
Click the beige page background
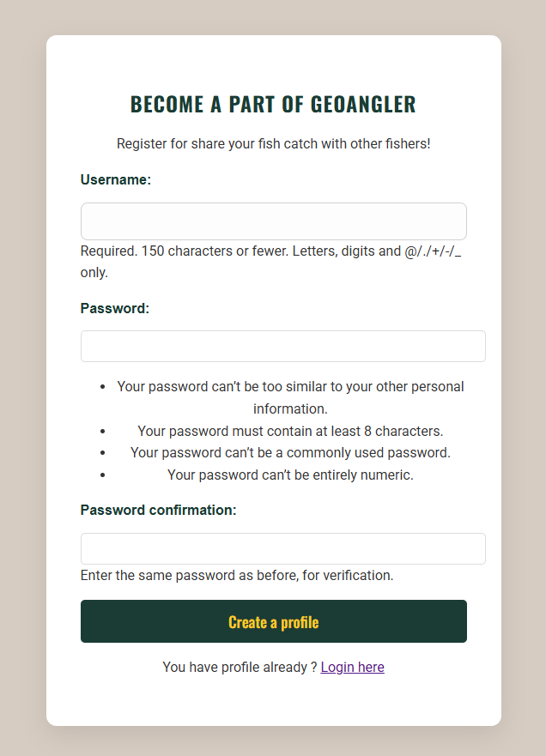(x=21, y=378)
